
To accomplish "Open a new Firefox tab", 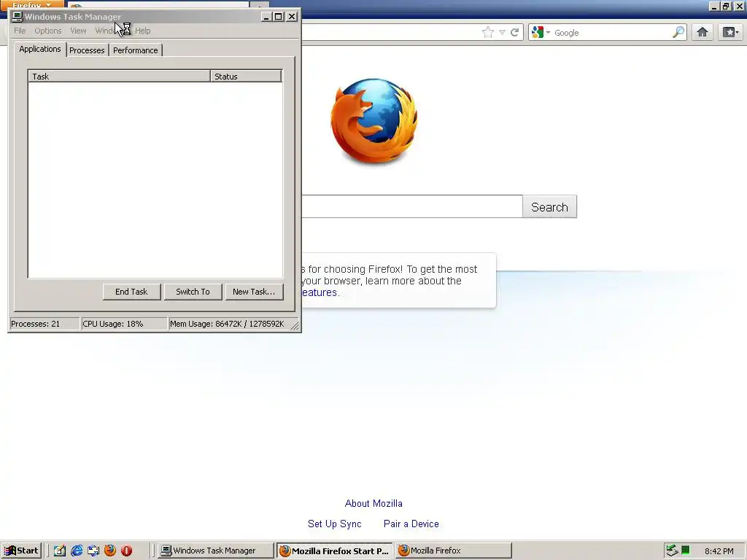I will click(x=259, y=6).
